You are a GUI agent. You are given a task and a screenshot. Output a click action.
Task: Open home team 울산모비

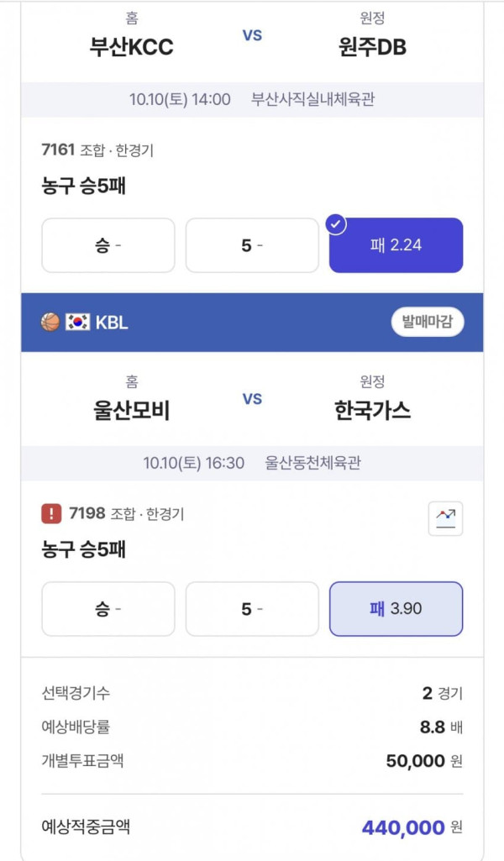pyautogui.click(x=132, y=411)
